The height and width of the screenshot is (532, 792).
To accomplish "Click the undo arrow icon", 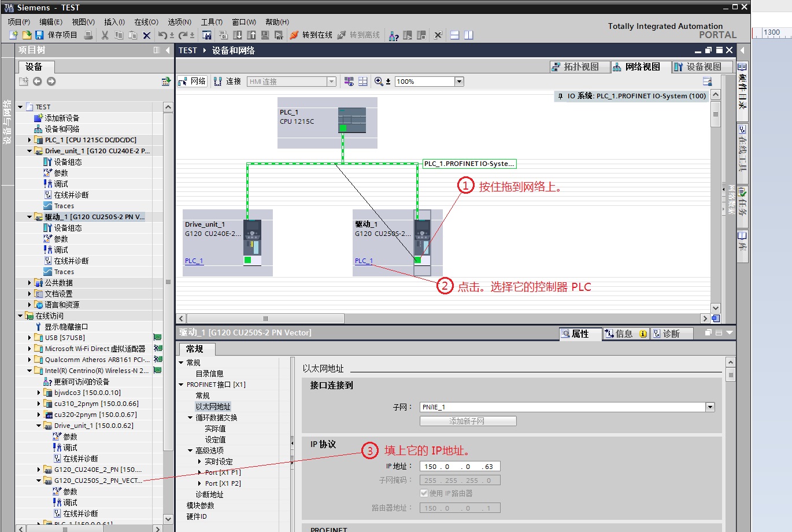I will (162, 35).
